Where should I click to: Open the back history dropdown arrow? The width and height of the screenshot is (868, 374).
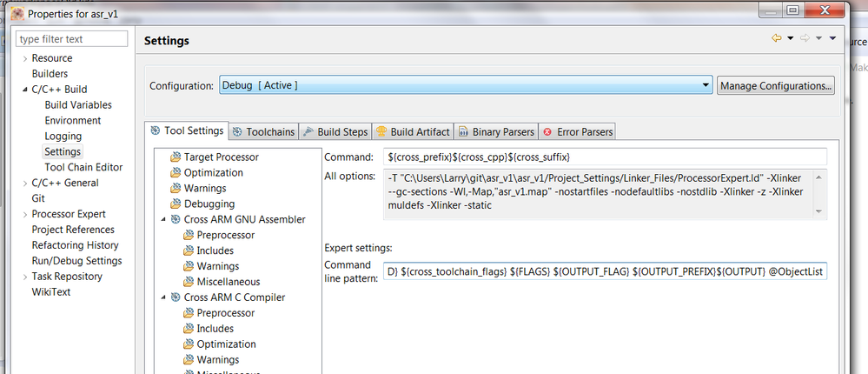coord(790,38)
